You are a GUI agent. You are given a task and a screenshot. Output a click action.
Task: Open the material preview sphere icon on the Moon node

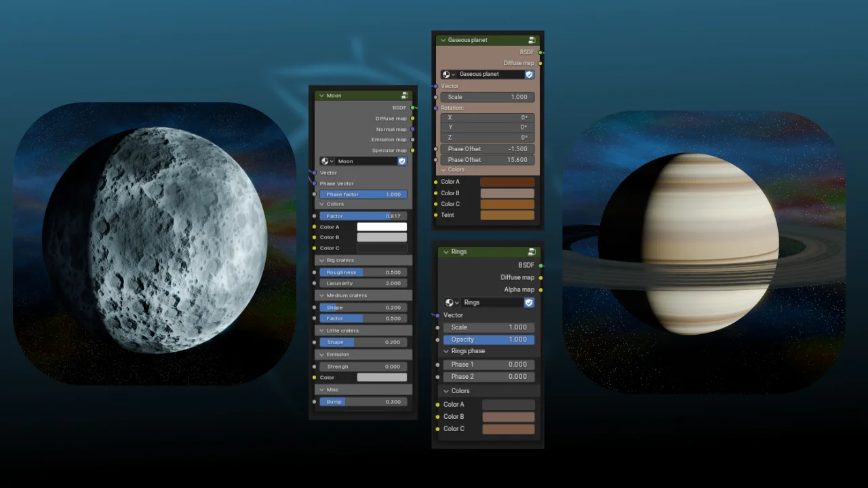click(325, 161)
